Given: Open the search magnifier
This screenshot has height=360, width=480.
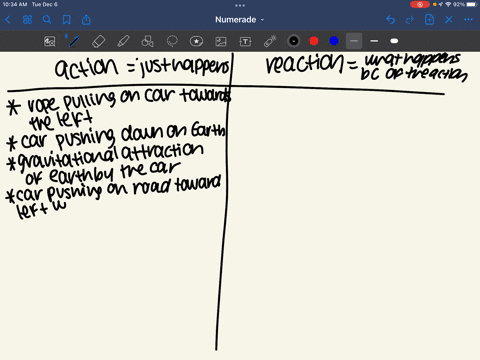Looking at the screenshot, I should tap(47, 20).
